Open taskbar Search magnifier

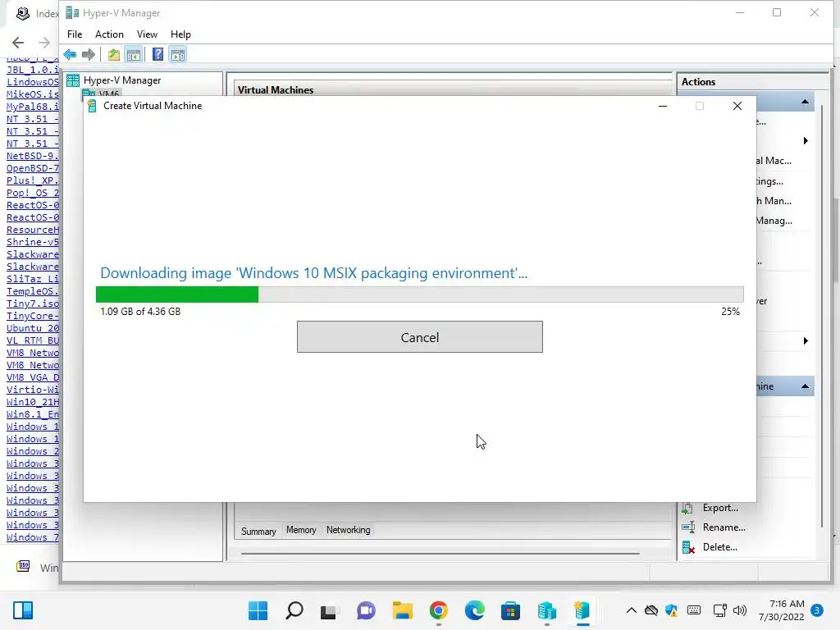pyautogui.click(x=294, y=610)
